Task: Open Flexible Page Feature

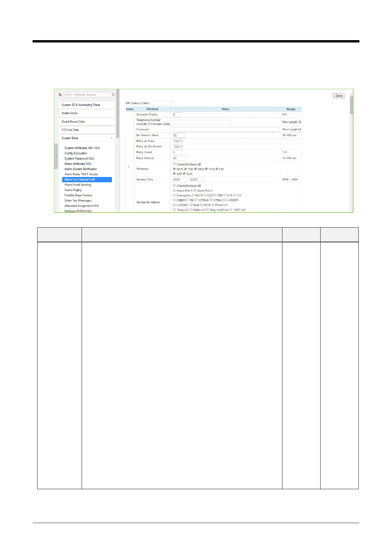Action: tap(78, 195)
